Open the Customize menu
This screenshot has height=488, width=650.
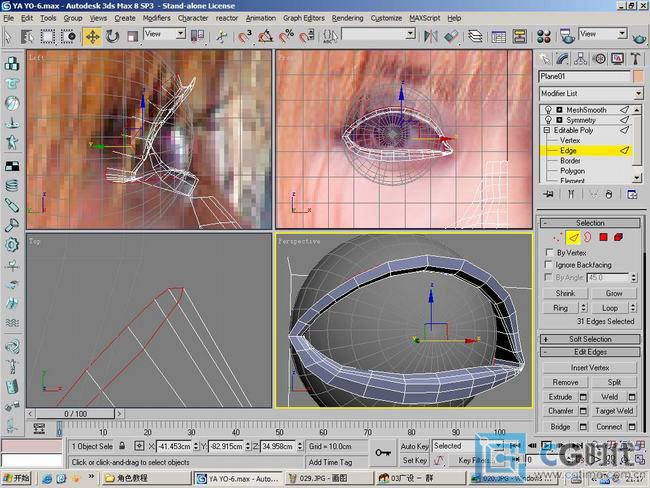coord(386,18)
